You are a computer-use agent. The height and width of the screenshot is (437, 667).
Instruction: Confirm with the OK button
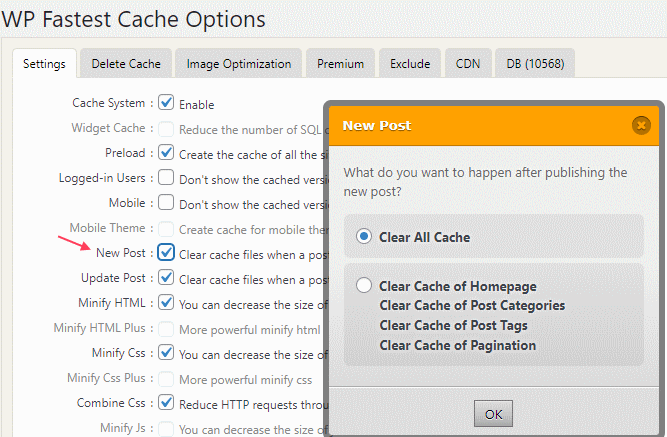point(493,414)
